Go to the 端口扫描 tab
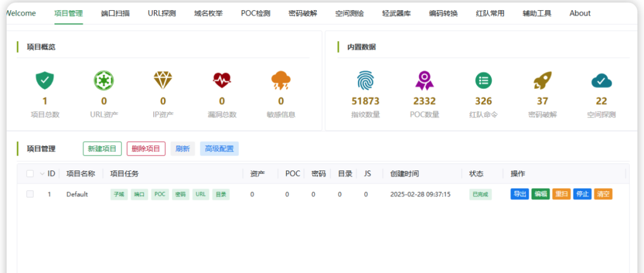The height and width of the screenshot is (273, 644). click(116, 13)
